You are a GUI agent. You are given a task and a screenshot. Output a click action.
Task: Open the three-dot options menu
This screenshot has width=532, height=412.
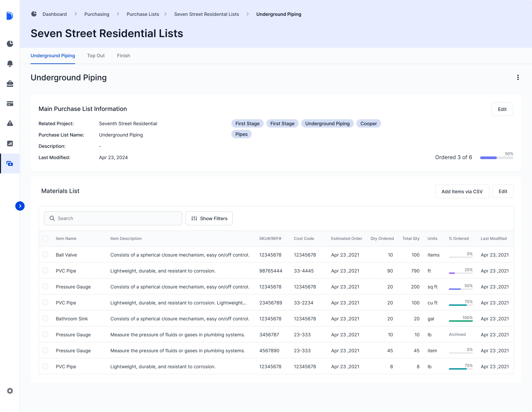(x=518, y=77)
